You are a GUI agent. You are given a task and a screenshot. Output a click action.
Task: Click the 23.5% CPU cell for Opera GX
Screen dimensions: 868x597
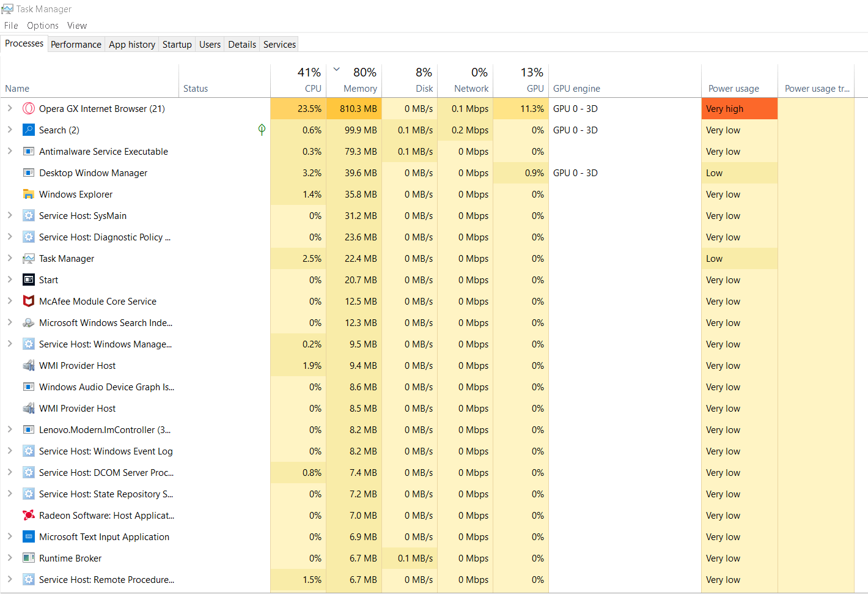point(298,109)
